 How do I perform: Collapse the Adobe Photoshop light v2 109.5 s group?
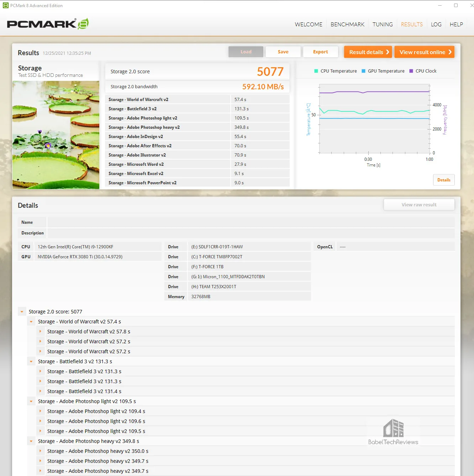click(x=31, y=401)
